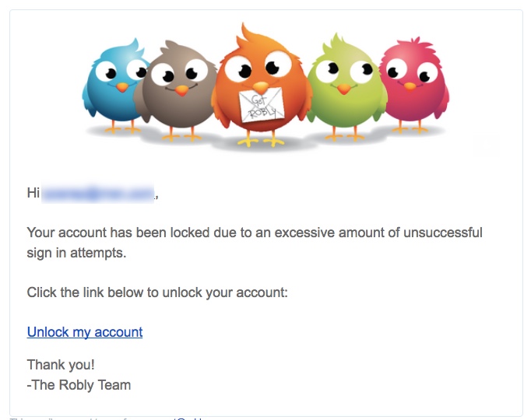Click the green bird mascot
Screen dimensions: 531x420
click(x=346, y=87)
